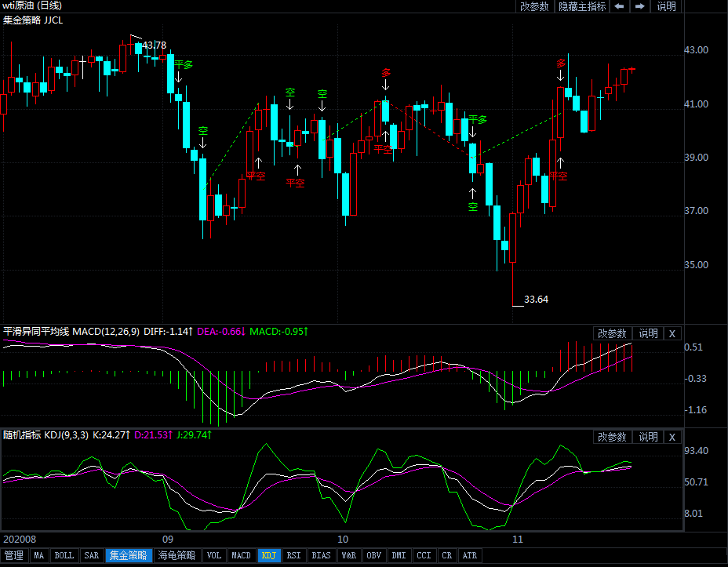Click the right arrow navigation icon
The height and width of the screenshot is (567, 728).
click(x=640, y=6)
